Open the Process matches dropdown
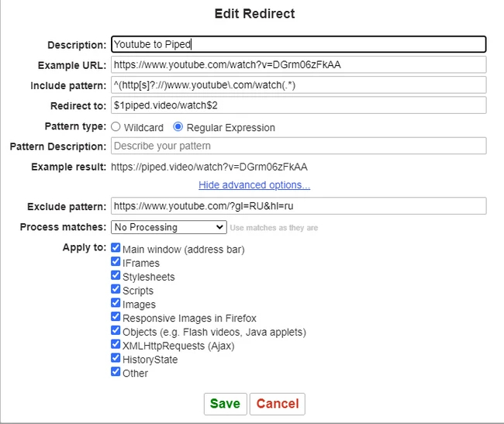Image resolution: width=504 pixels, height=424 pixels. [x=168, y=227]
